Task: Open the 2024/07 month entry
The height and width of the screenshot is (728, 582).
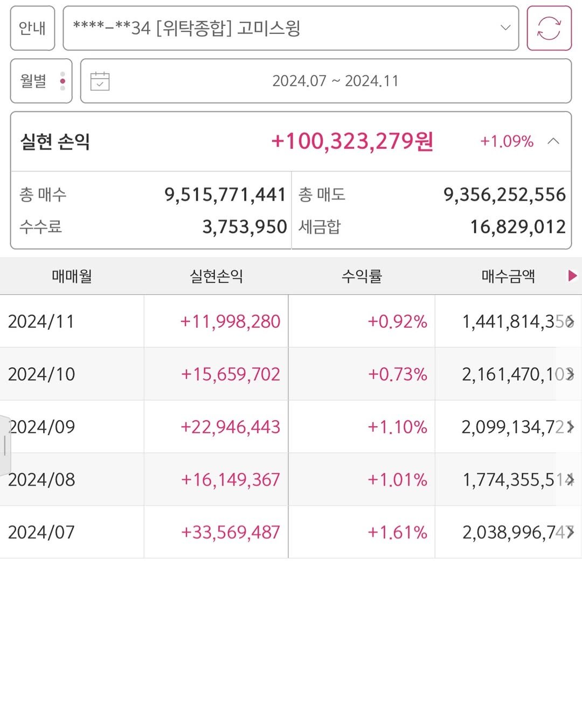Action: [x=41, y=532]
